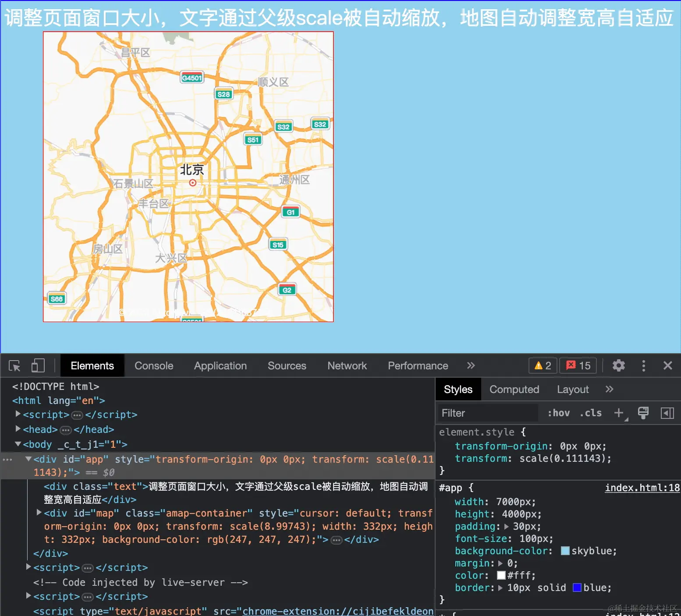Screen dimensions: 681x616
Task: Expand the div id map node
Action: click(x=39, y=513)
